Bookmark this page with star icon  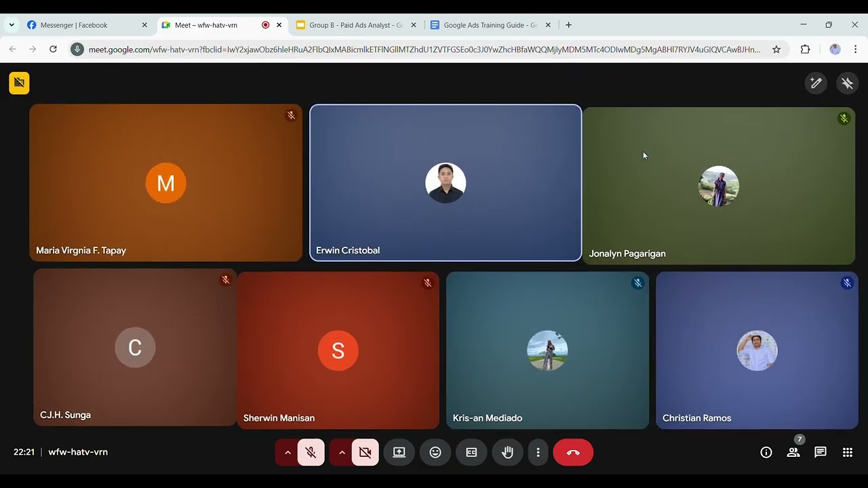(776, 49)
